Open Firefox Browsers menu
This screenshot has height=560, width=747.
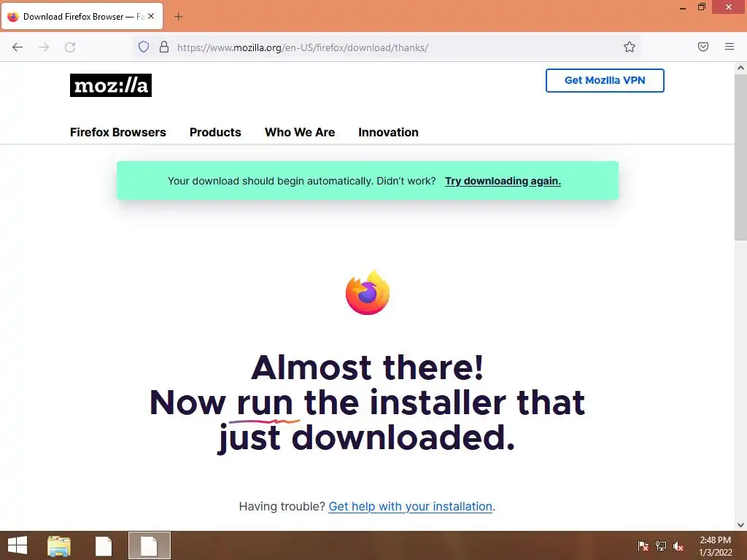[x=117, y=133]
